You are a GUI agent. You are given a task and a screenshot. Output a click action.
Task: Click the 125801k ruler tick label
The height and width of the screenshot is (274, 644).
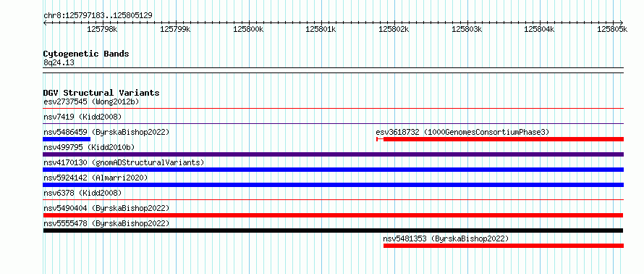click(321, 29)
